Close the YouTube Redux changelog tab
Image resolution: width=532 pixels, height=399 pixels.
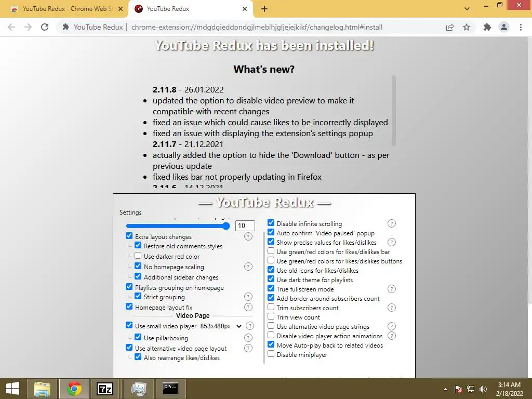pos(245,9)
